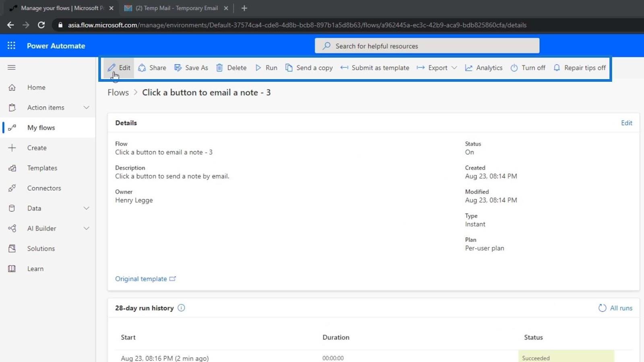This screenshot has height=362, width=644.
Task: Open Action items in the sidebar
Action: coord(45,107)
